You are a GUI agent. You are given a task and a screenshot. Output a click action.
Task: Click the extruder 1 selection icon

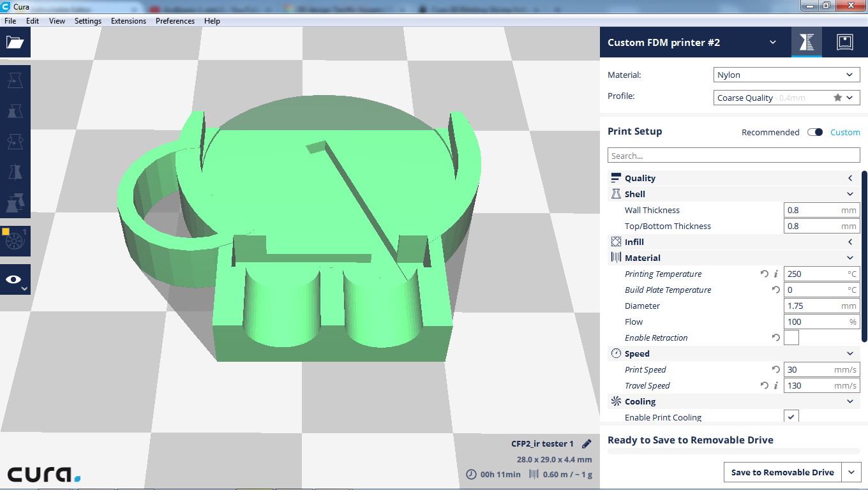pyautogui.click(x=15, y=241)
